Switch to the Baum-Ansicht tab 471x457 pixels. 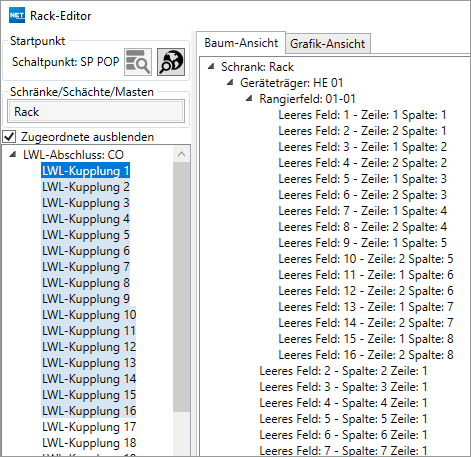(x=241, y=43)
